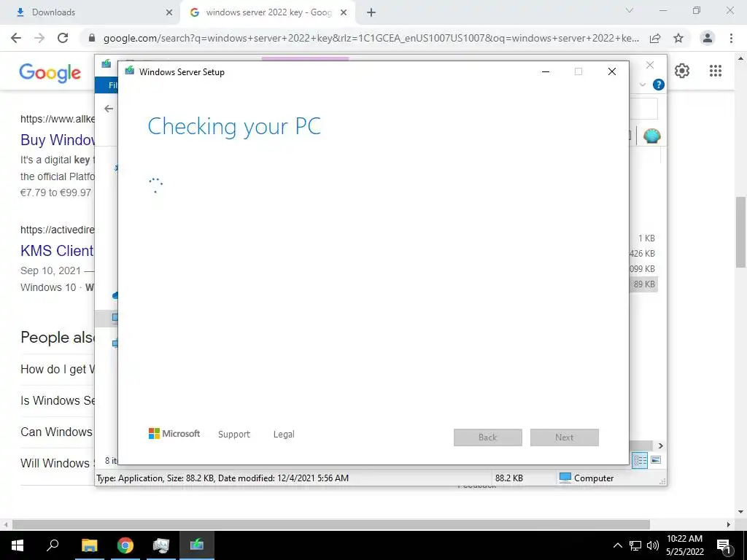The height and width of the screenshot is (560, 747).
Task: Switch File Explorer to large icons view
Action: coord(656,460)
